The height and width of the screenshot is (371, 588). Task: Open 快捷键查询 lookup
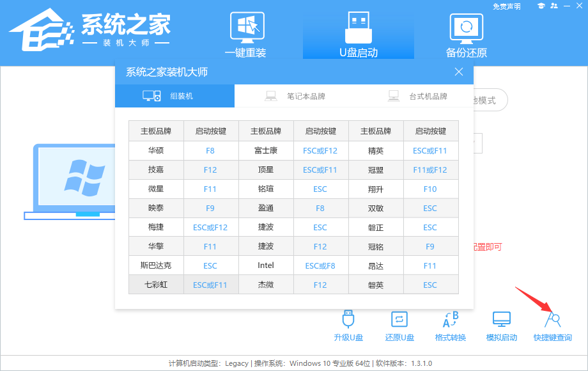pos(551,325)
